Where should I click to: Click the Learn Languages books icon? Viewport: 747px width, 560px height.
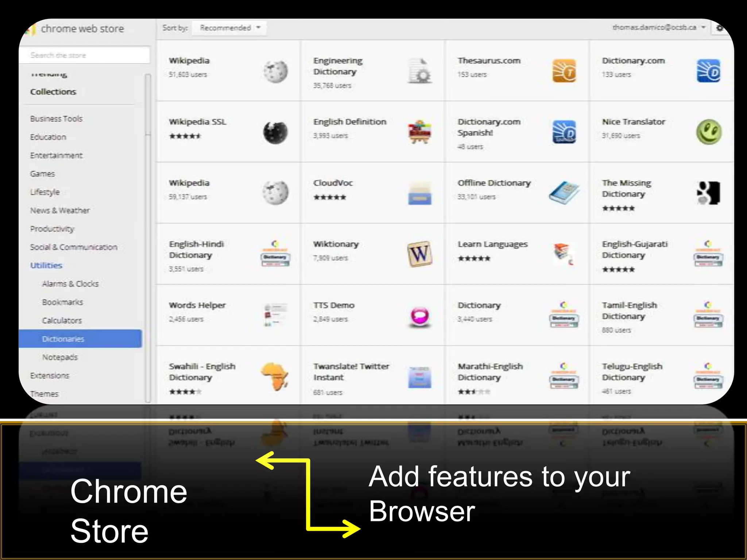click(x=564, y=254)
